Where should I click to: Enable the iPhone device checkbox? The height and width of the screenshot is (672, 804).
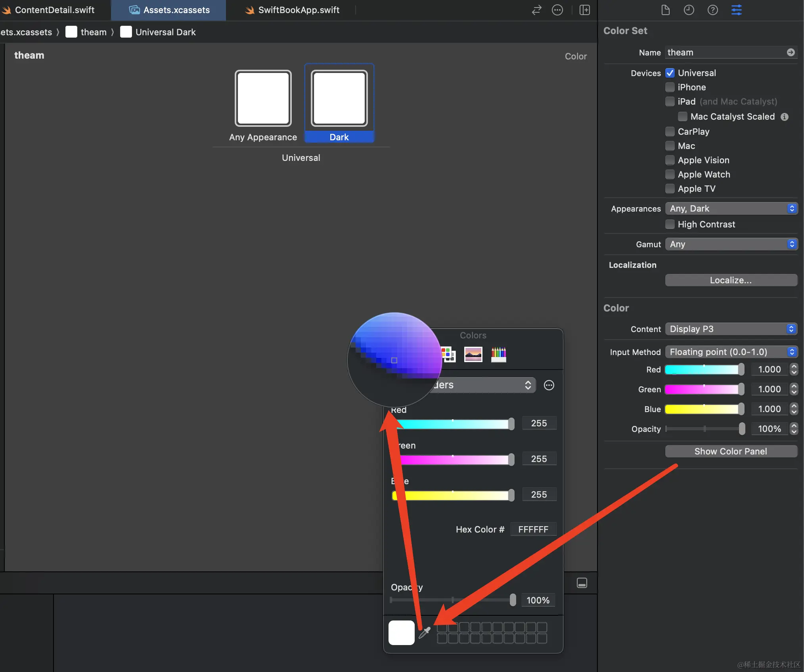670,87
